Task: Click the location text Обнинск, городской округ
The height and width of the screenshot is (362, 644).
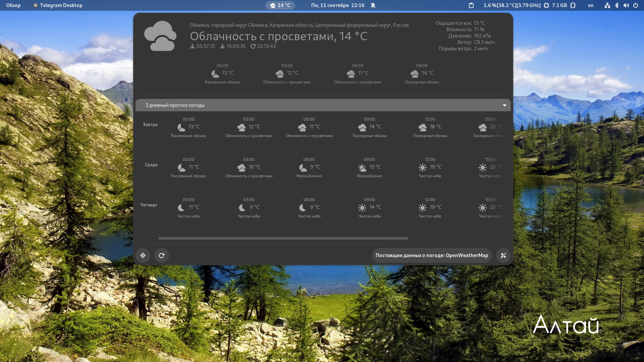Action: [x=299, y=25]
